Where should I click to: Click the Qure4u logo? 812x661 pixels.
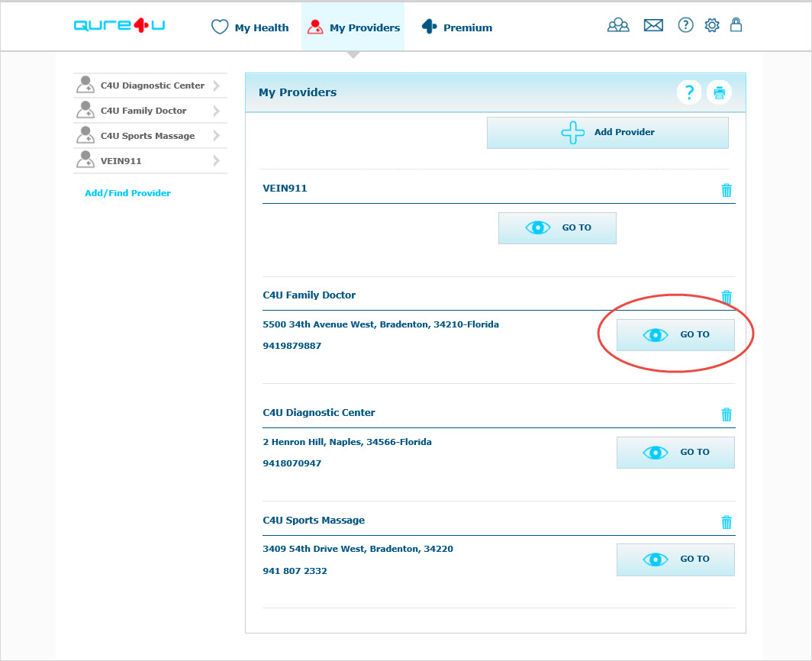tap(119, 25)
